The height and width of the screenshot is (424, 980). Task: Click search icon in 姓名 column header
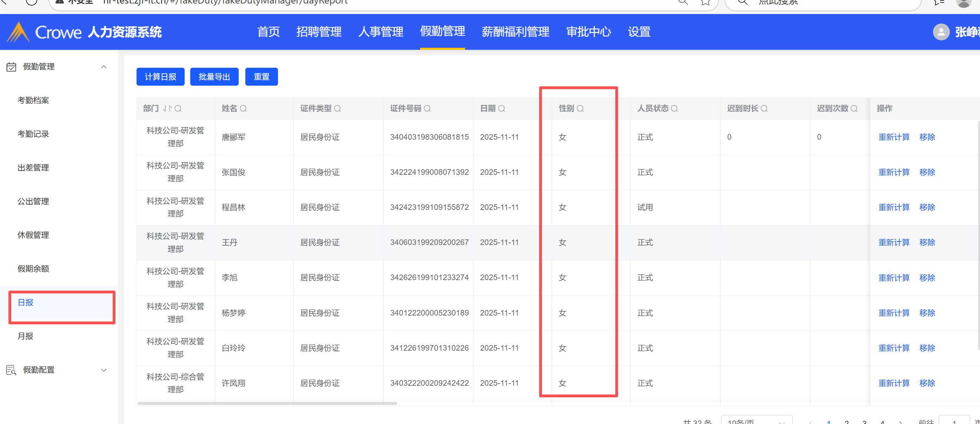[244, 109]
